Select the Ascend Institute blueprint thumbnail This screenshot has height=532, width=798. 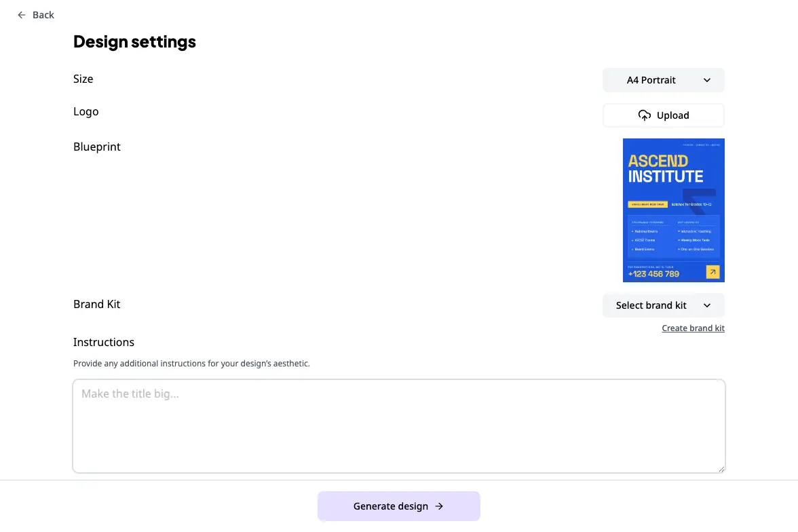coord(673,210)
